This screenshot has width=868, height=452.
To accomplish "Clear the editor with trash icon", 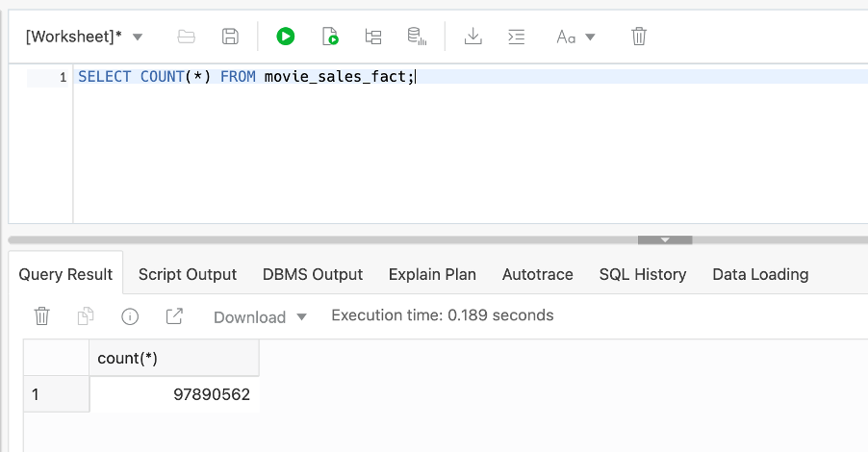I will (639, 37).
